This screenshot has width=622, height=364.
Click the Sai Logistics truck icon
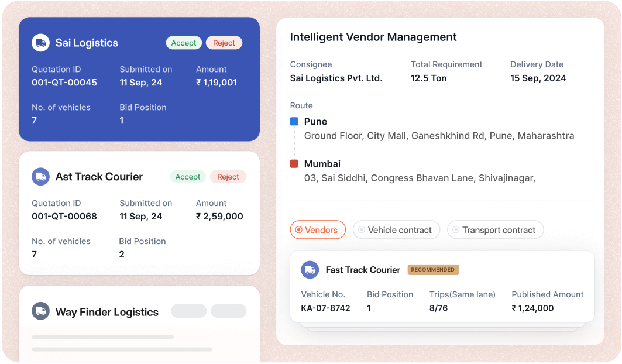40,43
